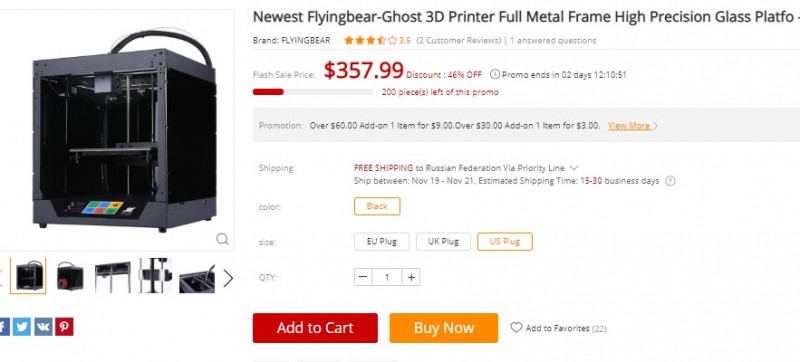800x362 pixels.
Task: Click Buy Now button
Action: [443, 328]
